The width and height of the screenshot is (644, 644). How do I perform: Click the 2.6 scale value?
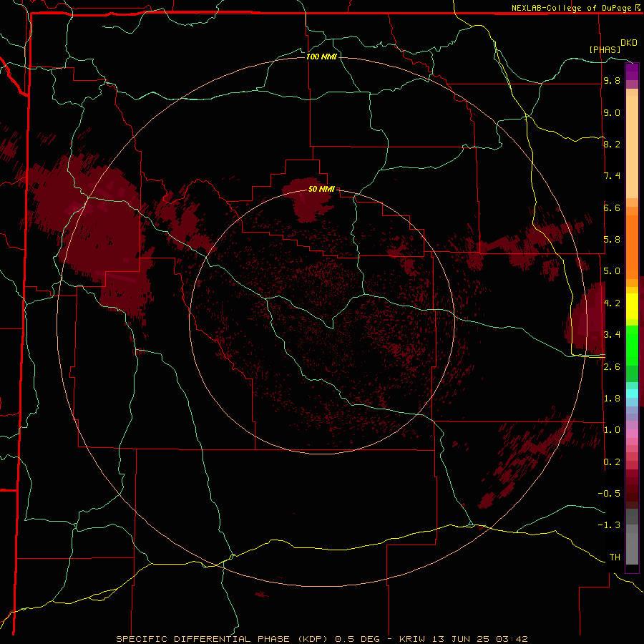pos(612,367)
